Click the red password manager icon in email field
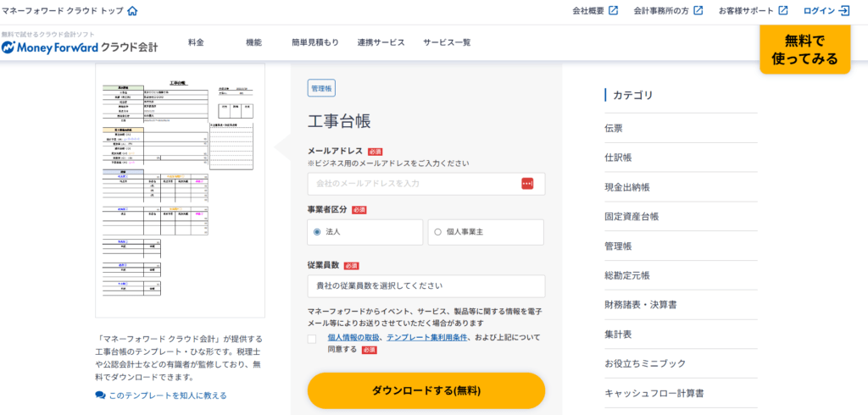868x415 pixels. tap(527, 184)
